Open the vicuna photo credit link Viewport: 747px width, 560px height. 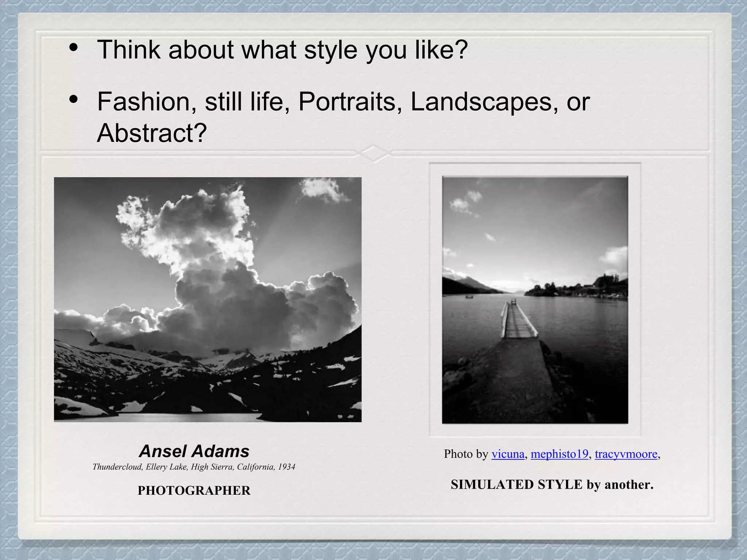pyautogui.click(x=508, y=454)
